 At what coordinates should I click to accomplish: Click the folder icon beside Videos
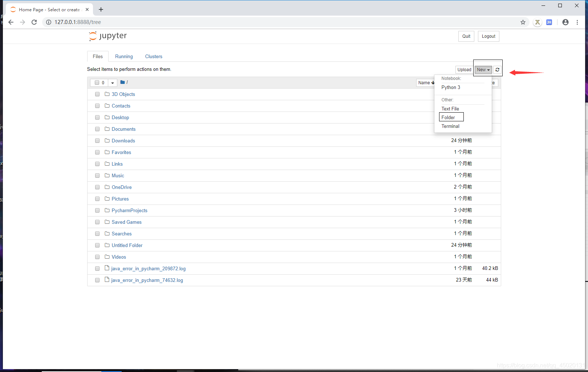[x=107, y=257]
